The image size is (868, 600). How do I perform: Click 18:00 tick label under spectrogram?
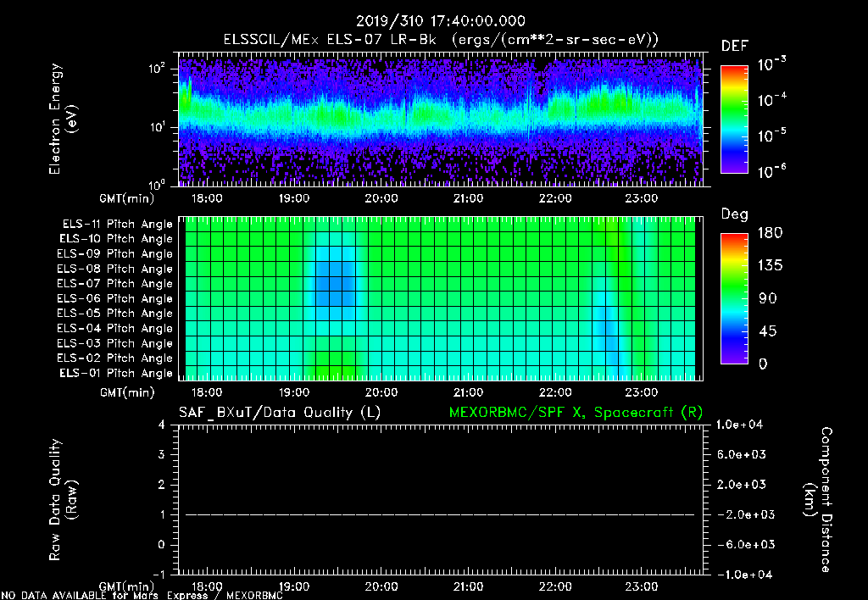click(x=207, y=198)
